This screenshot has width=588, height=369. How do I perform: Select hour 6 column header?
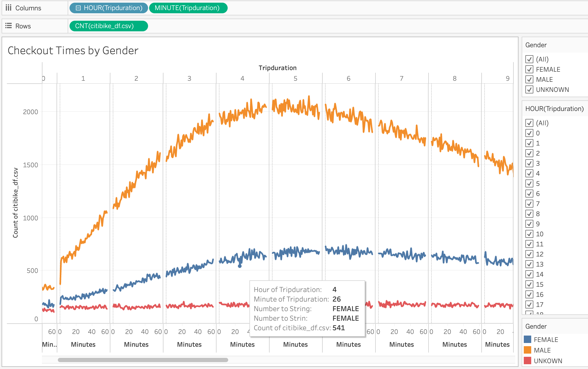348,78
